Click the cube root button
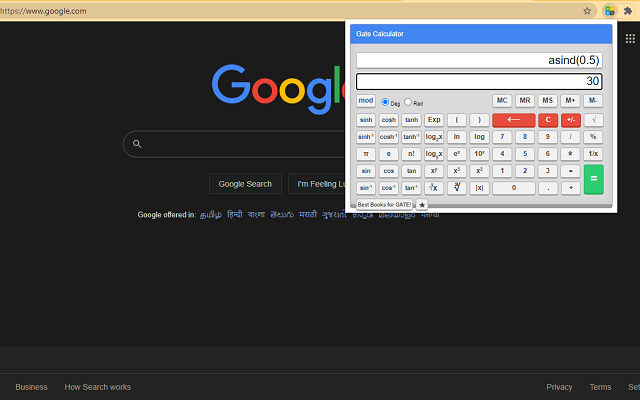 (457, 188)
